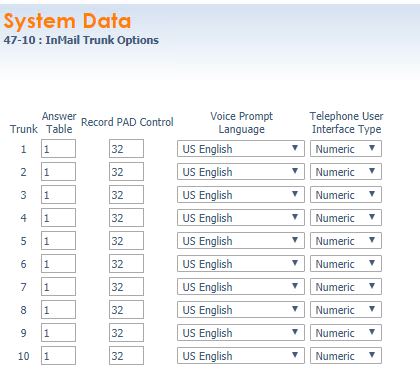Open Voice Prompt Language dropdown for trunk 7
The width and height of the screenshot is (420, 374).
coord(241,287)
